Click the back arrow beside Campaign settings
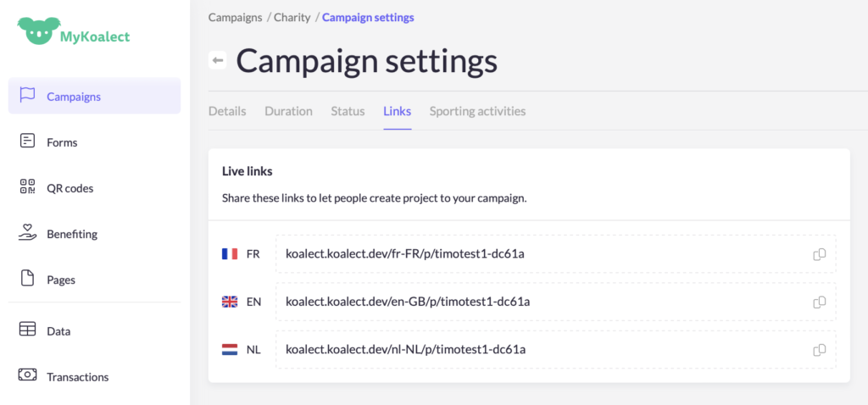 [218, 60]
